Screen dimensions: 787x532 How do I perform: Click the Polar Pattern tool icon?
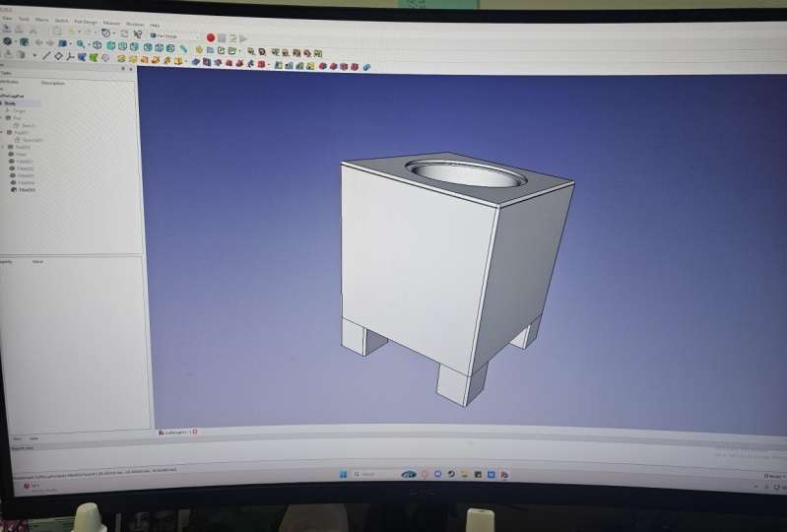pyautogui.click(x=299, y=65)
